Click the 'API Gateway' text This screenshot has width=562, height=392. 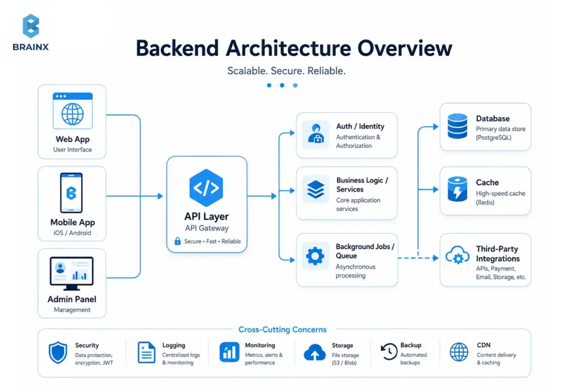pyautogui.click(x=207, y=228)
